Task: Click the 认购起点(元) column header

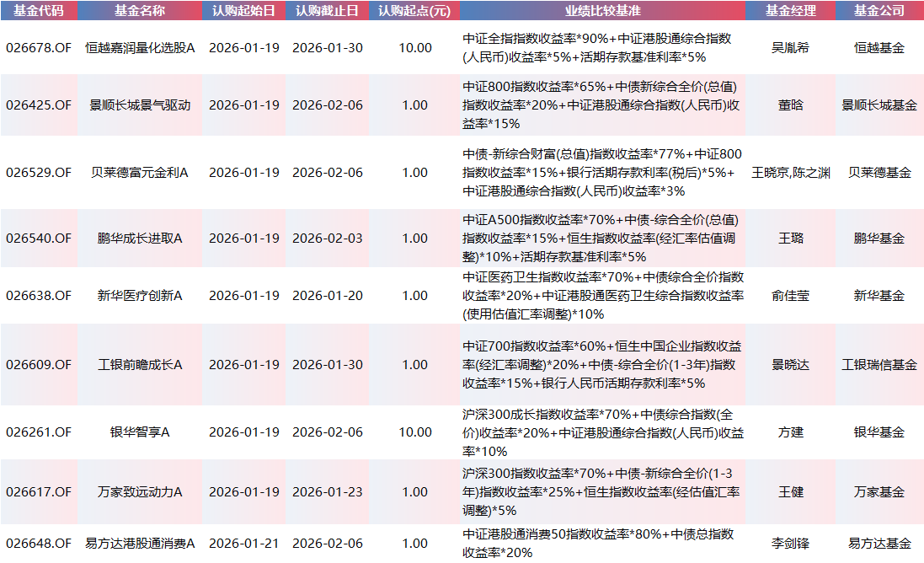Action: click(x=414, y=11)
